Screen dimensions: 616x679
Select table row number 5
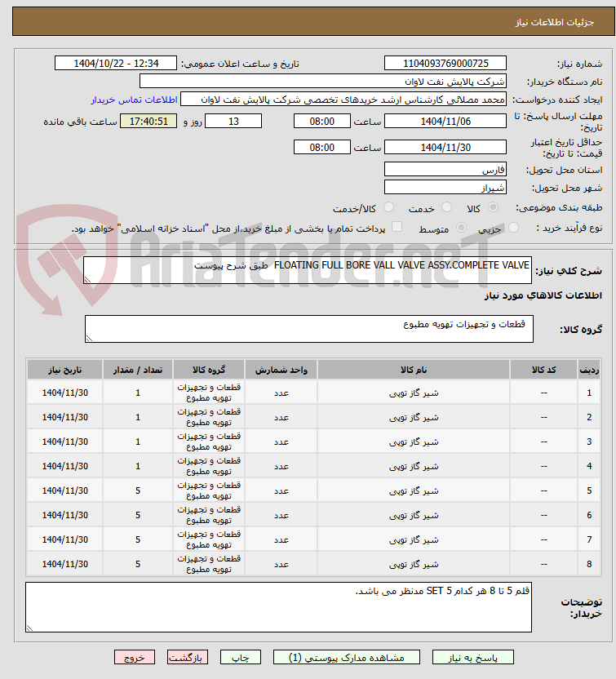(314, 490)
